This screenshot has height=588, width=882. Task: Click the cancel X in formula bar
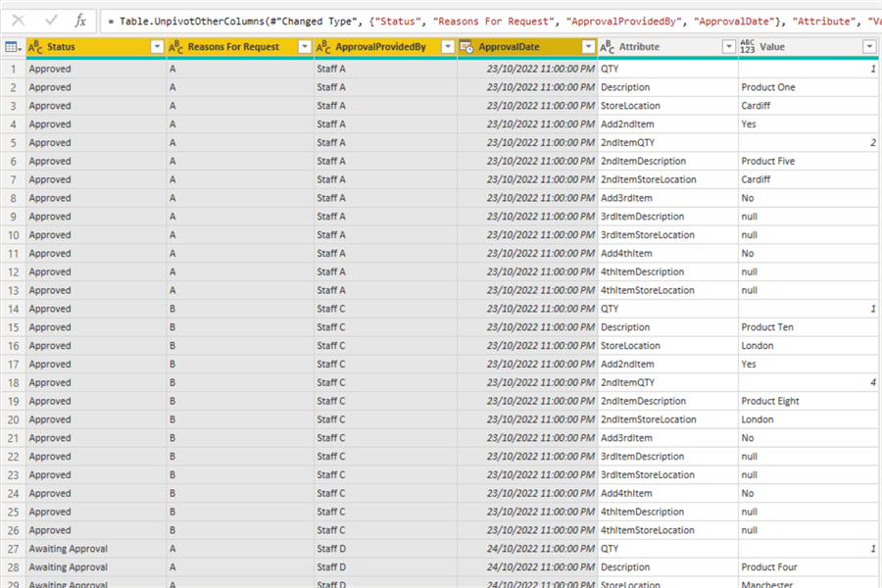coord(19,20)
